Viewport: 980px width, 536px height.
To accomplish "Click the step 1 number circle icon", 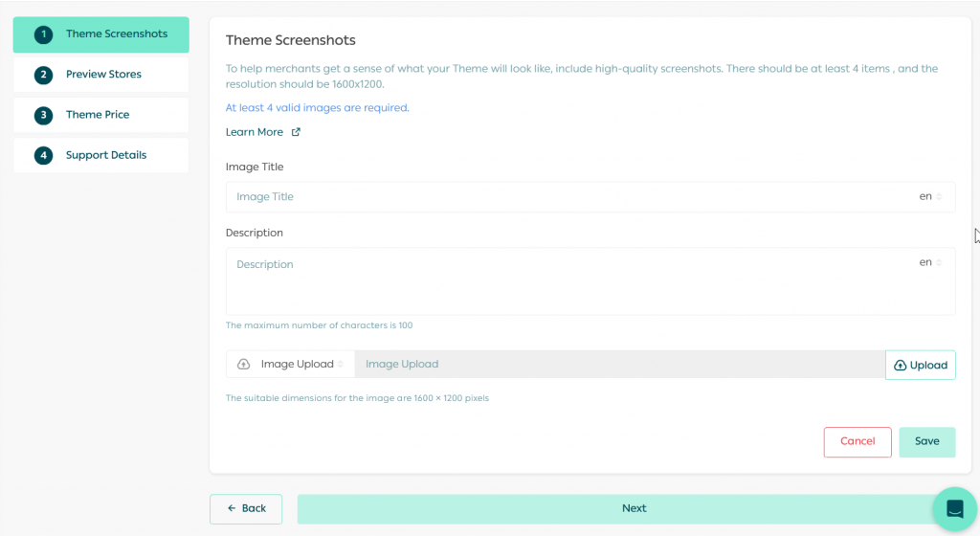I will tap(43, 34).
